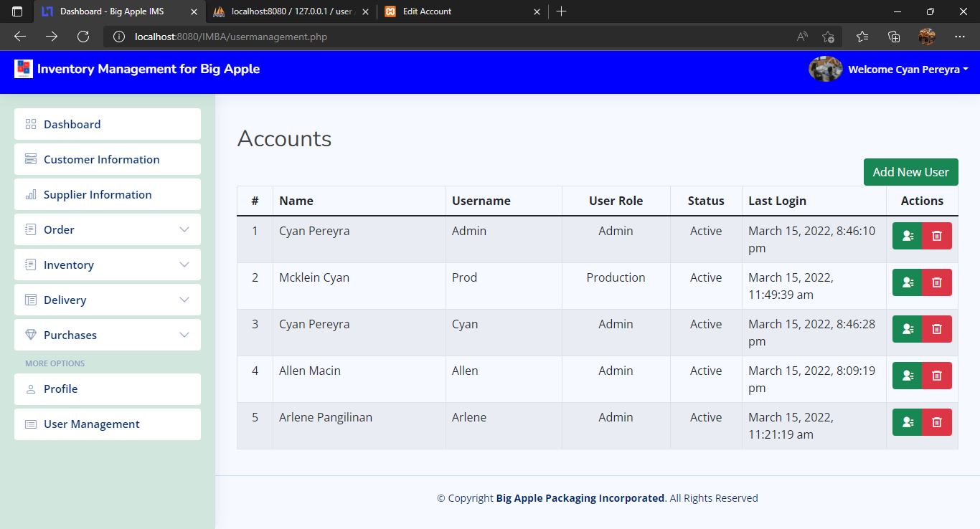This screenshot has height=529, width=980.
Task: Go to Dashboard from the sidebar
Action: coord(72,124)
